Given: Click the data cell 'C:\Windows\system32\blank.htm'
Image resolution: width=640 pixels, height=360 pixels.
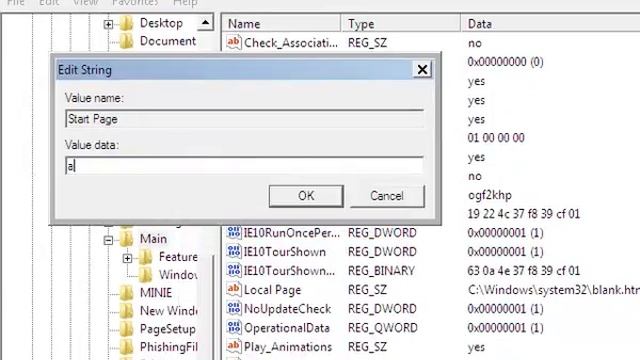Looking at the screenshot, I should tap(553, 290).
